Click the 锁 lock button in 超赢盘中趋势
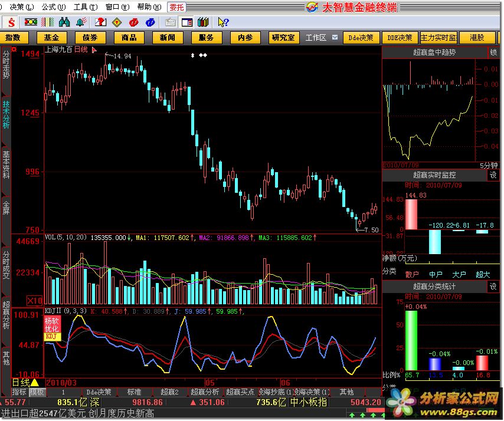This screenshot has height=421, width=504. click(494, 52)
